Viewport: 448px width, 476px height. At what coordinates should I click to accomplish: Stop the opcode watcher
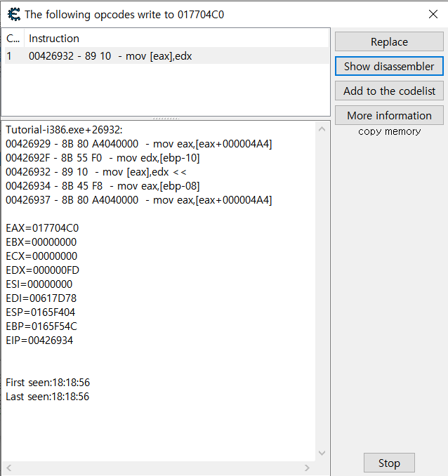click(389, 463)
